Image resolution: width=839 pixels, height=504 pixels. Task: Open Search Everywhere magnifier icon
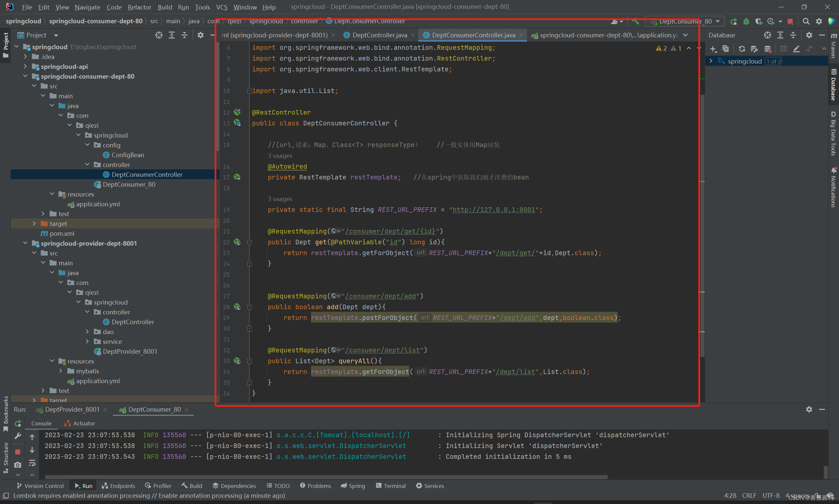806,21
